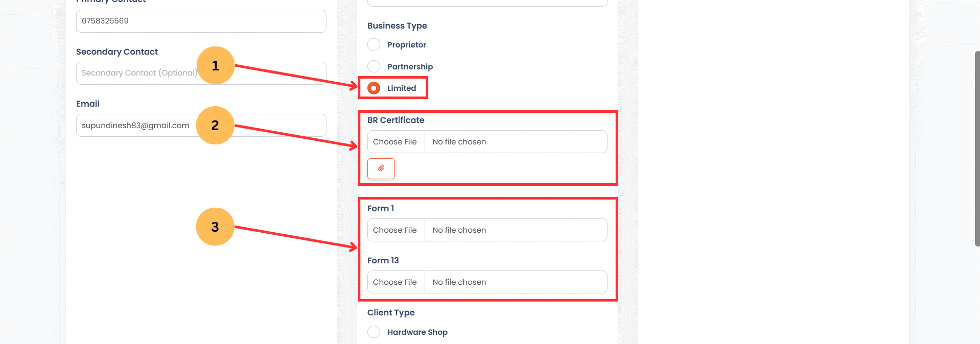Click Choose File for Form 1
The width and height of the screenshot is (980, 344).
[x=395, y=230]
